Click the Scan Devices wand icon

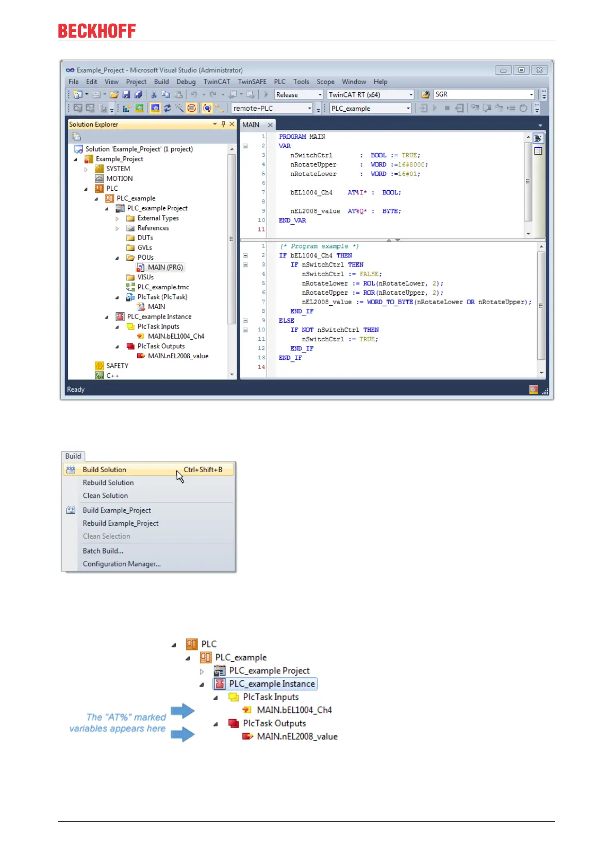click(179, 108)
